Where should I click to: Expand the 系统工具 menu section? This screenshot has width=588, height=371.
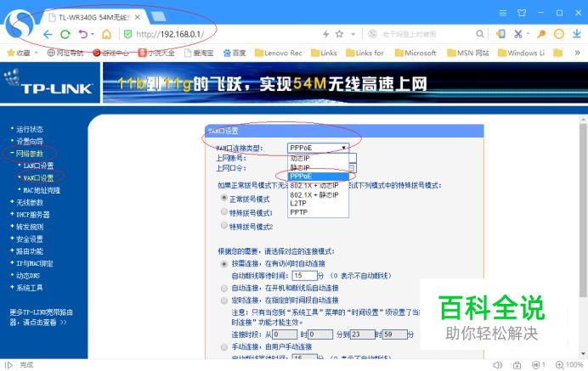click(x=30, y=288)
